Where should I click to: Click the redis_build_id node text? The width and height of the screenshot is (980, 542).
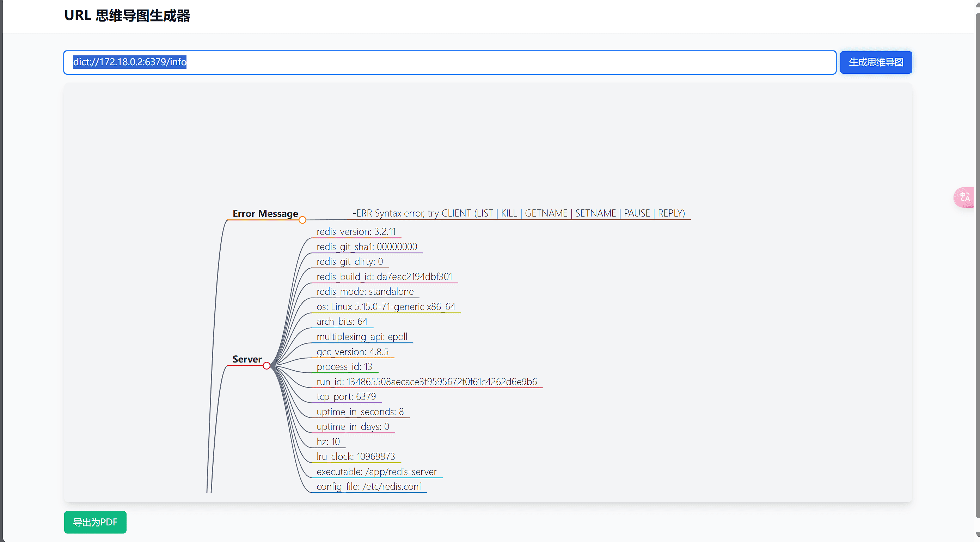(384, 276)
